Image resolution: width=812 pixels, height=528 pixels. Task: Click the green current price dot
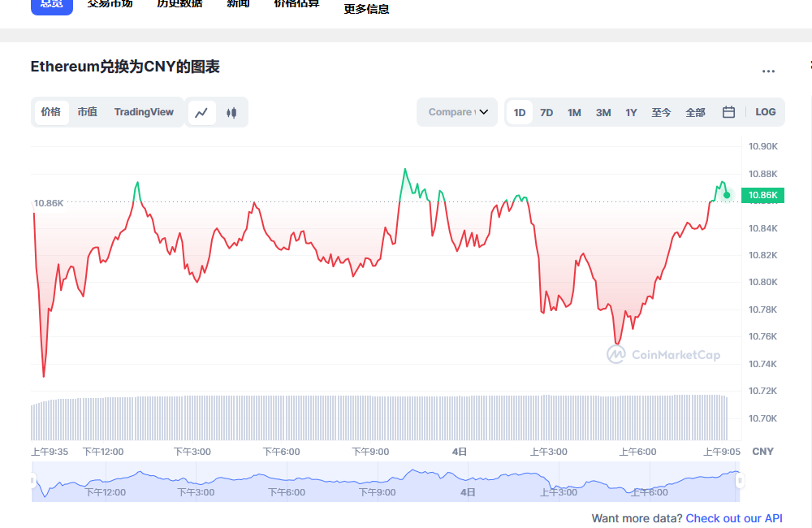coord(727,195)
